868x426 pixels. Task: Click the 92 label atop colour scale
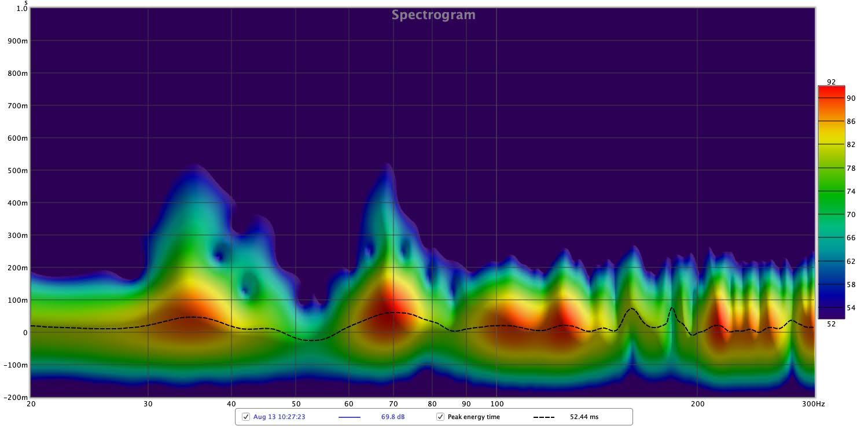tap(832, 82)
